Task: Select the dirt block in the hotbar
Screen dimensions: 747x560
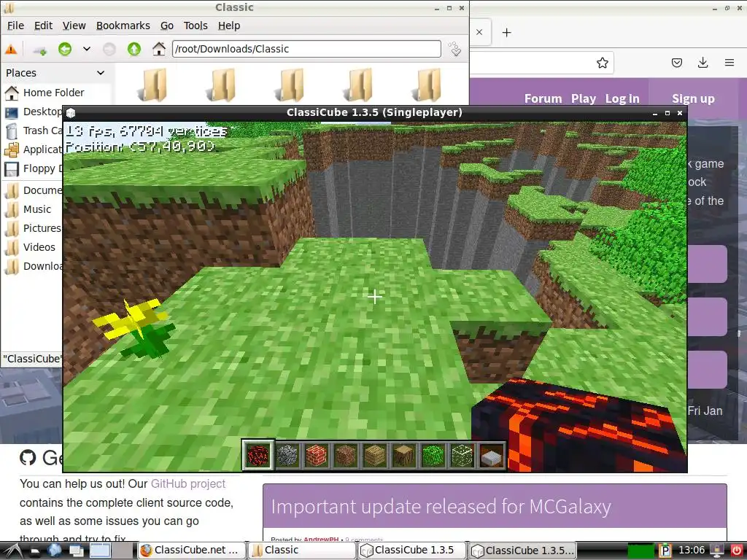Action: click(345, 455)
